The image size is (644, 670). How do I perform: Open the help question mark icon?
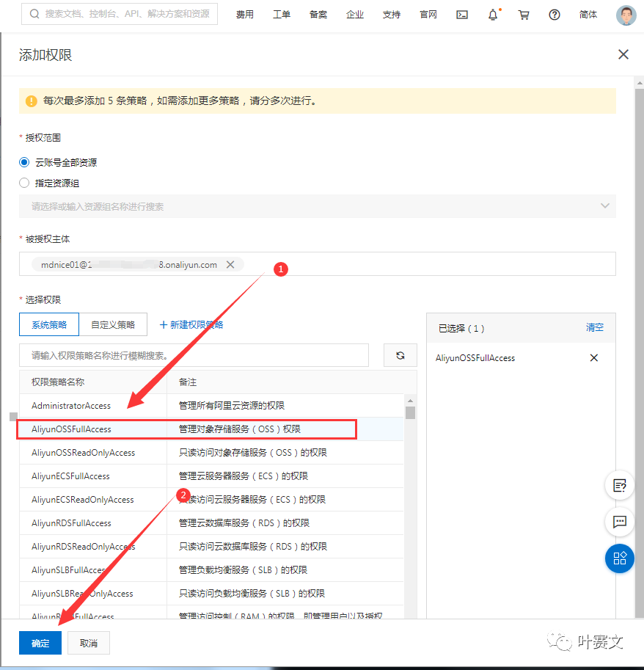tap(555, 15)
